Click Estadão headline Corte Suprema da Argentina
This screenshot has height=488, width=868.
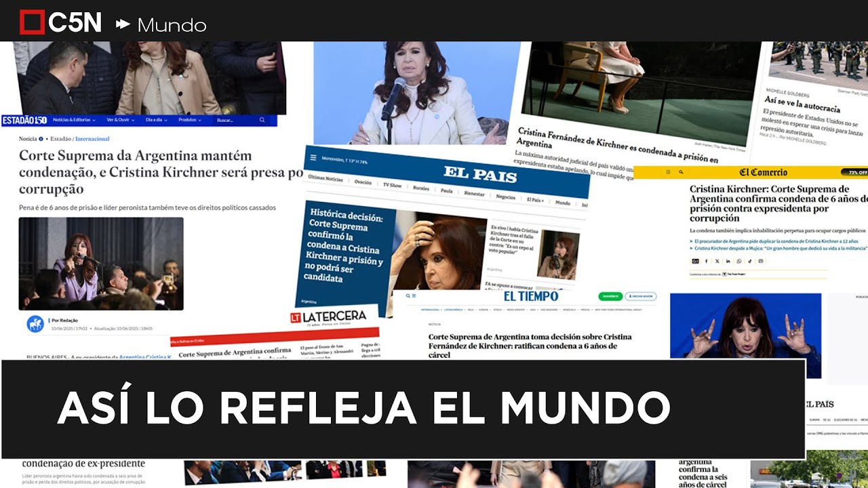(161, 172)
